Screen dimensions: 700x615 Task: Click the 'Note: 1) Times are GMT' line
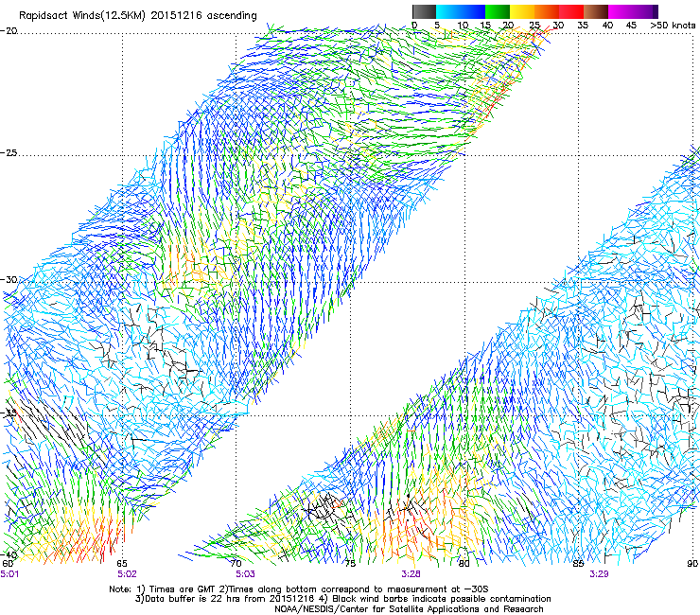point(299,589)
